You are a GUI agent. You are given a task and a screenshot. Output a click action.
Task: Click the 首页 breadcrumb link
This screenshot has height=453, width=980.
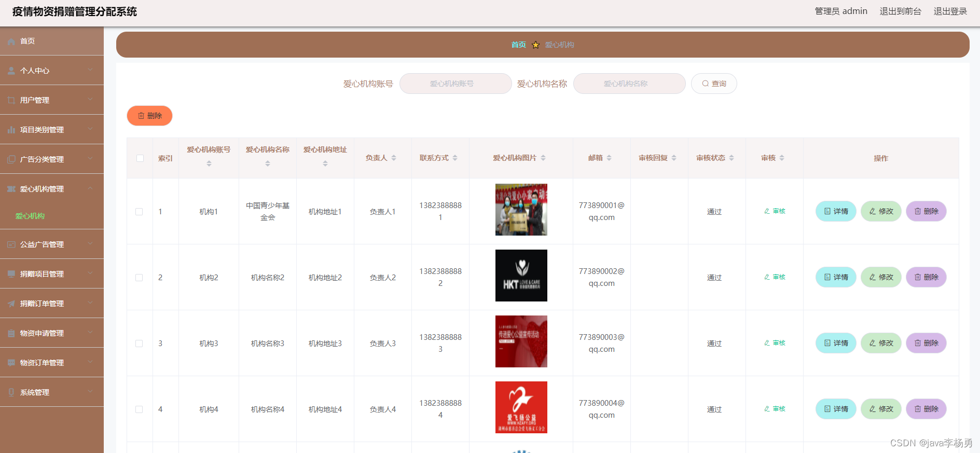[x=518, y=45]
